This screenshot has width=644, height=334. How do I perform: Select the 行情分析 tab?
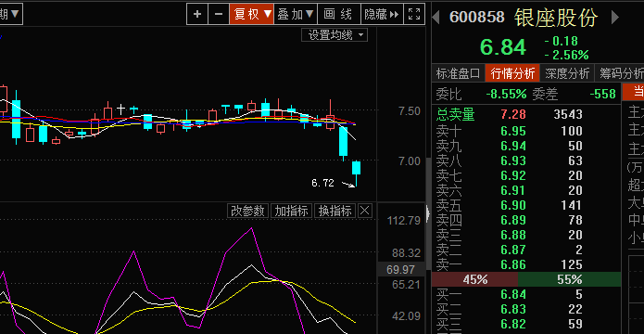[x=512, y=73]
